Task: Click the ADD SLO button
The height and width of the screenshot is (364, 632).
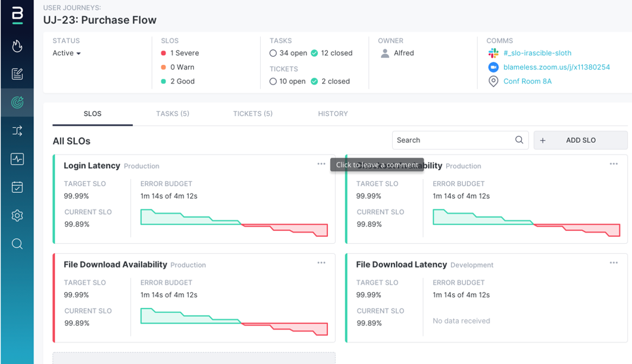Action: pyautogui.click(x=580, y=140)
